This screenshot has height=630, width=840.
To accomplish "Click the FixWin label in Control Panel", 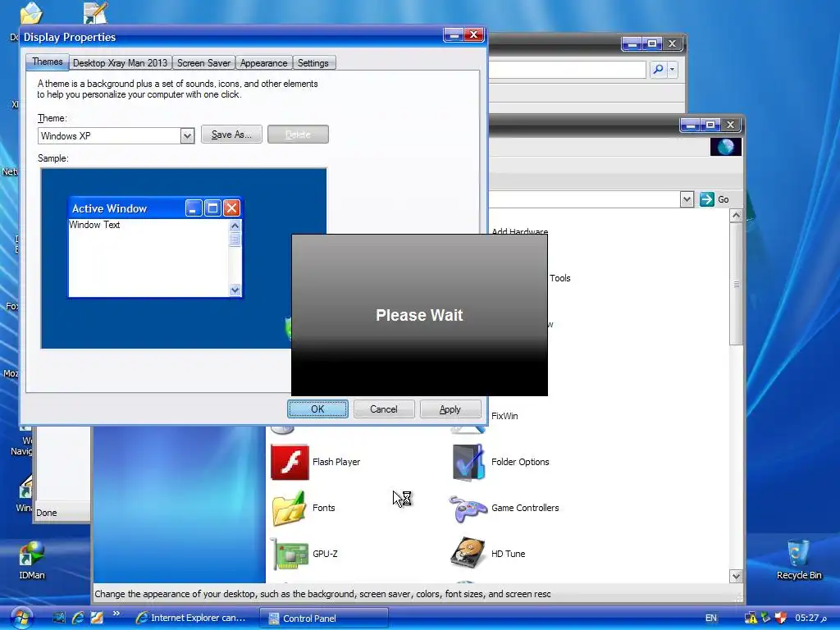I will [x=504, y=416].
